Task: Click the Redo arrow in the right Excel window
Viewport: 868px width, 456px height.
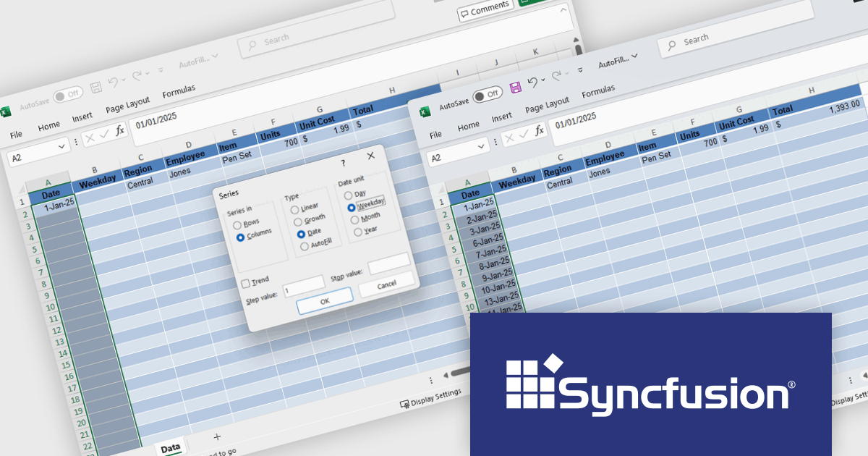Action: coord(556,77)
